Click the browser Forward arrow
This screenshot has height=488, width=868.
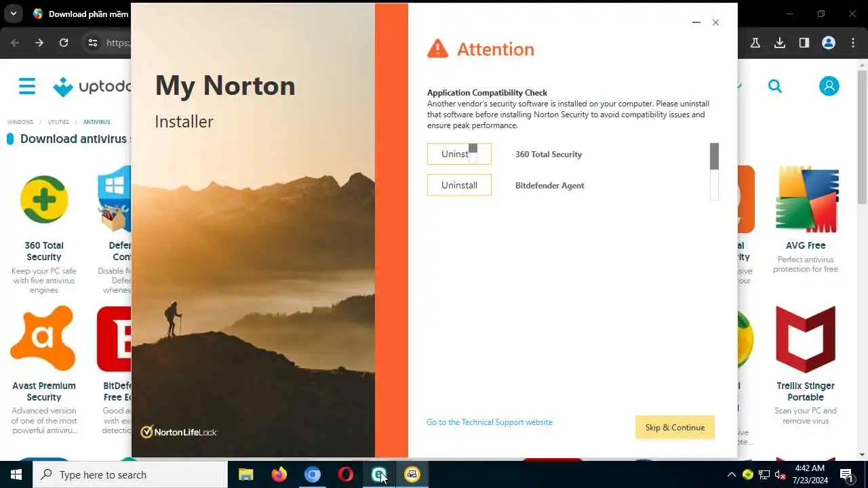39,43
